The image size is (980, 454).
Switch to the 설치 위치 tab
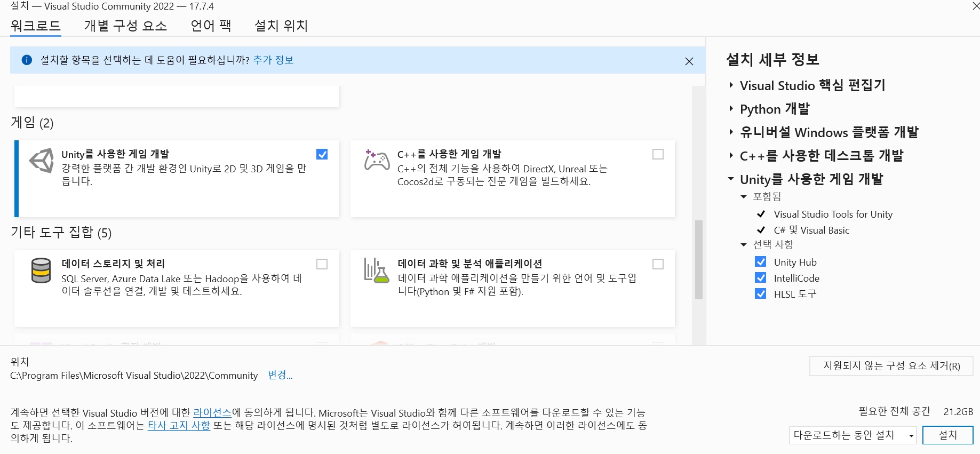coord(281,26)
